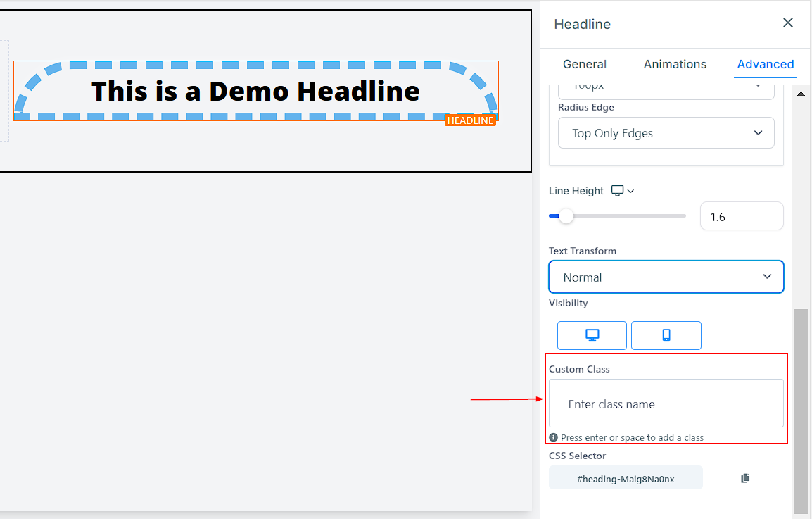Viewport: 812px width, 519px height.
Task: Toggle desktop visibility button
Action: [x=592, y=335]
